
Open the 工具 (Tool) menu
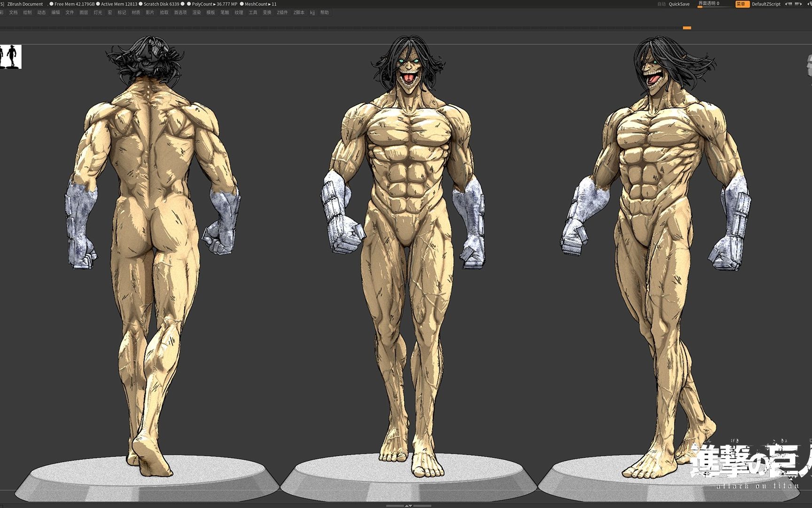pyautogui.click(x=253, y=13)
